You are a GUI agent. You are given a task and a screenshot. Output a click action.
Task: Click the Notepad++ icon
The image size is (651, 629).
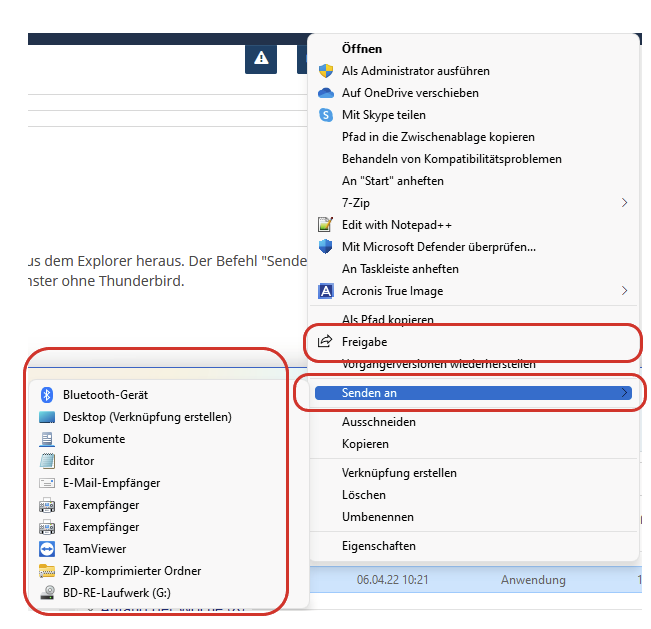point(325,225)
